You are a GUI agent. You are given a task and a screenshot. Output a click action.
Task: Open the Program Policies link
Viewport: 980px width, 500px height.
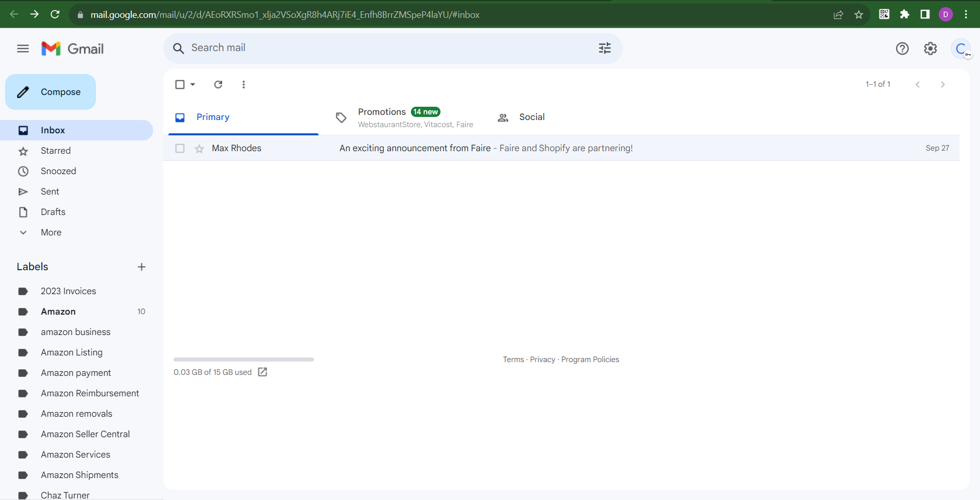tap(590, 360)
